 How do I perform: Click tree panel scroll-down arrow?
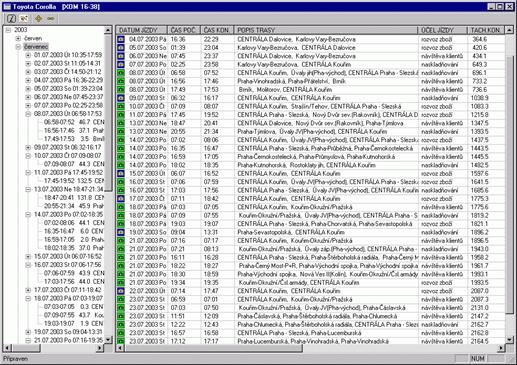point(108,340)
